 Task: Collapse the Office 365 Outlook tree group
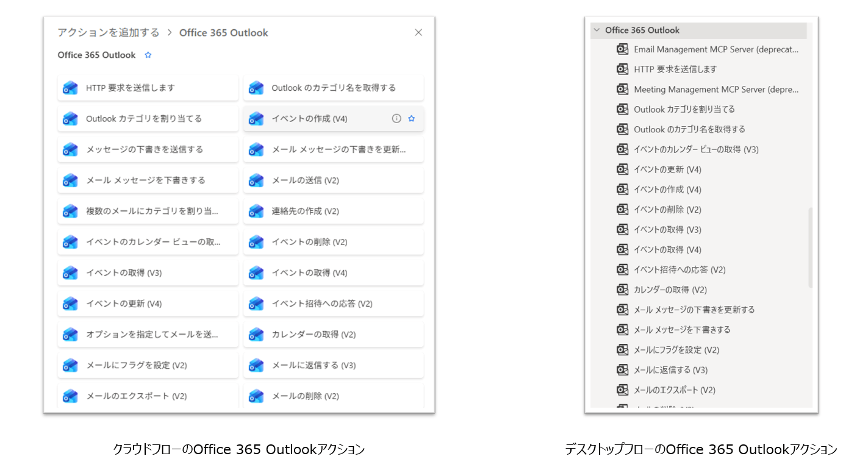pyautogui.click(x=597, y=30)
